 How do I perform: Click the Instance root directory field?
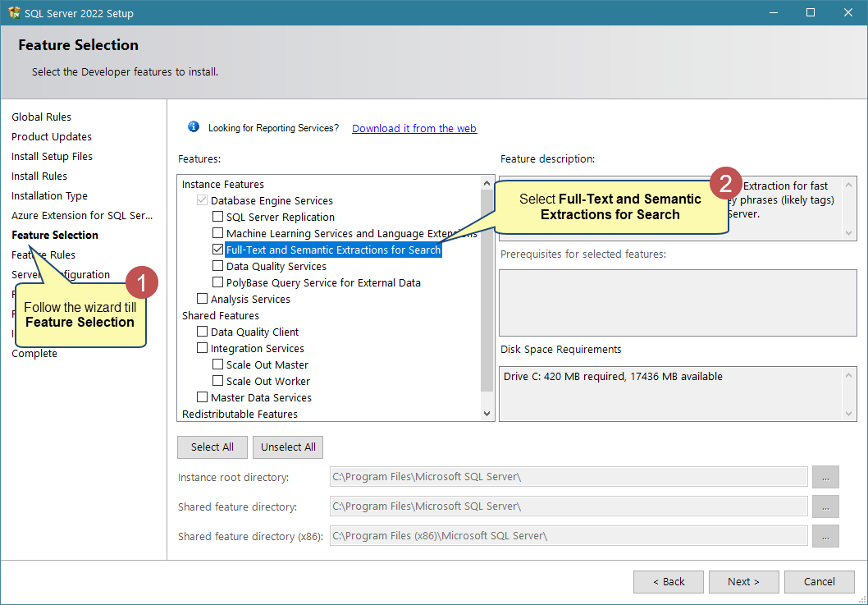point(569,477)
